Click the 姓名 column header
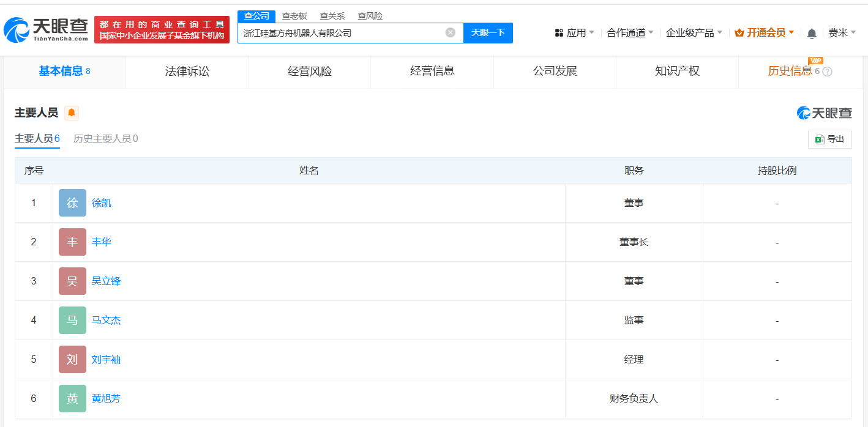 (309, 171)
